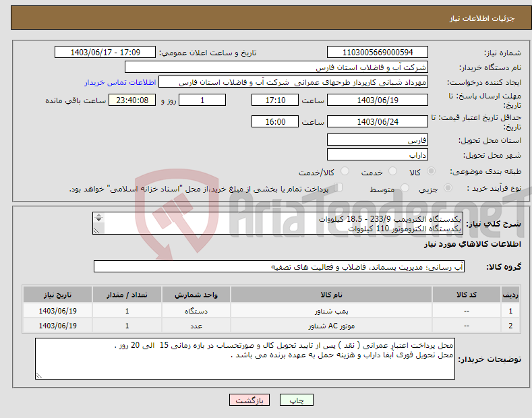This screenshot has width=532, height=418.
Task: Click the نام کالا column header
Action: pos(331,295)
